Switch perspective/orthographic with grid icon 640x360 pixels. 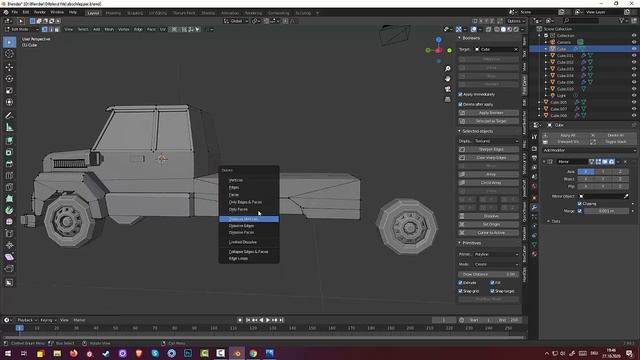tap(448, 99)
